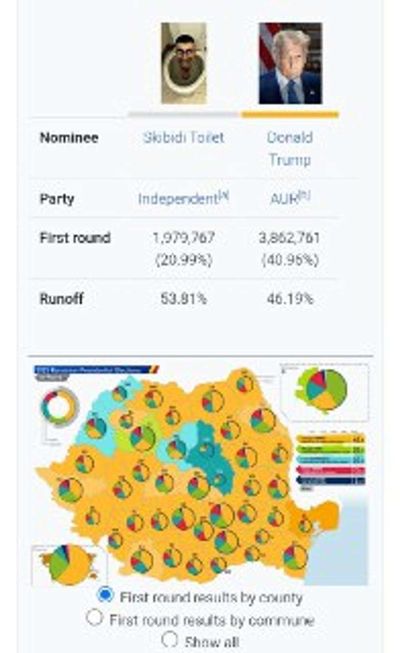Click the green legend bar on map
Viewport: 400px width, 653px height.
click(330, 450)
